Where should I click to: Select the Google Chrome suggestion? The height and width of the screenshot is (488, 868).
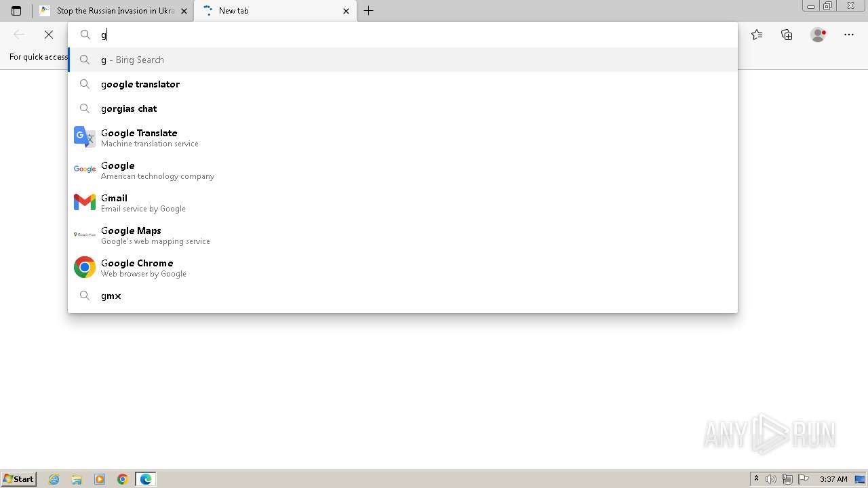point(403,268)
